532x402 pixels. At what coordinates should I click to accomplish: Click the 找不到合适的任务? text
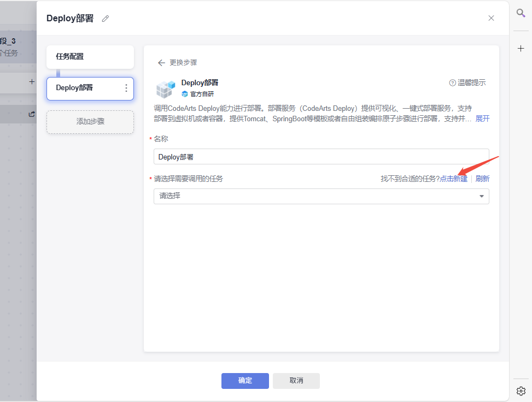click(x=410, y=179)
